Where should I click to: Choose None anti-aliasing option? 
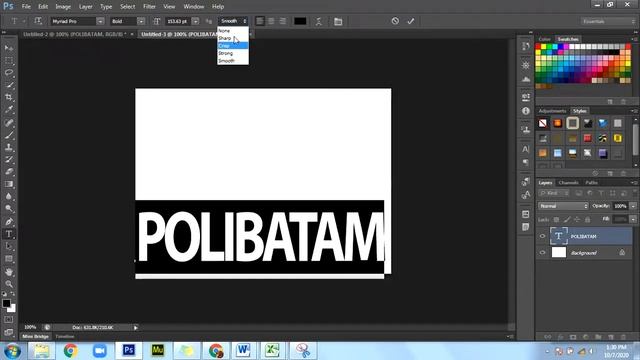point(233,31)
